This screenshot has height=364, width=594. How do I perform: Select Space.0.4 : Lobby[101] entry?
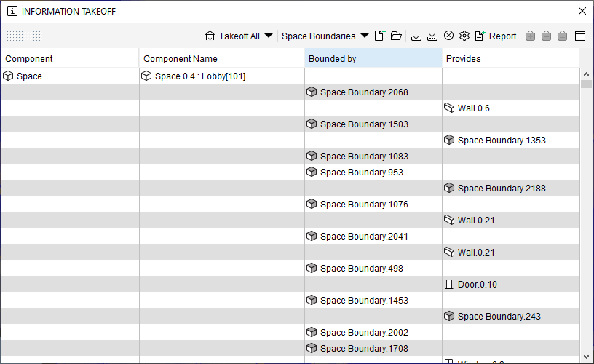point(200,76)
